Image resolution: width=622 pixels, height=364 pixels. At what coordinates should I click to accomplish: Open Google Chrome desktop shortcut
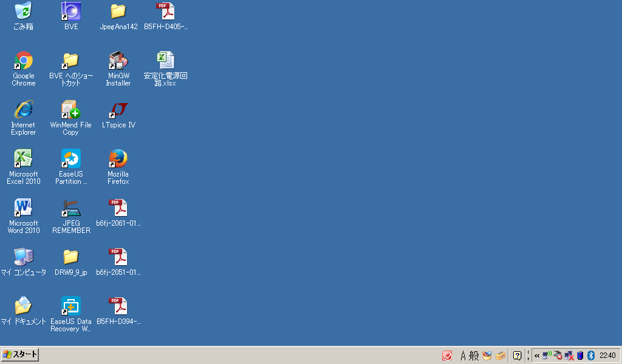24,61
